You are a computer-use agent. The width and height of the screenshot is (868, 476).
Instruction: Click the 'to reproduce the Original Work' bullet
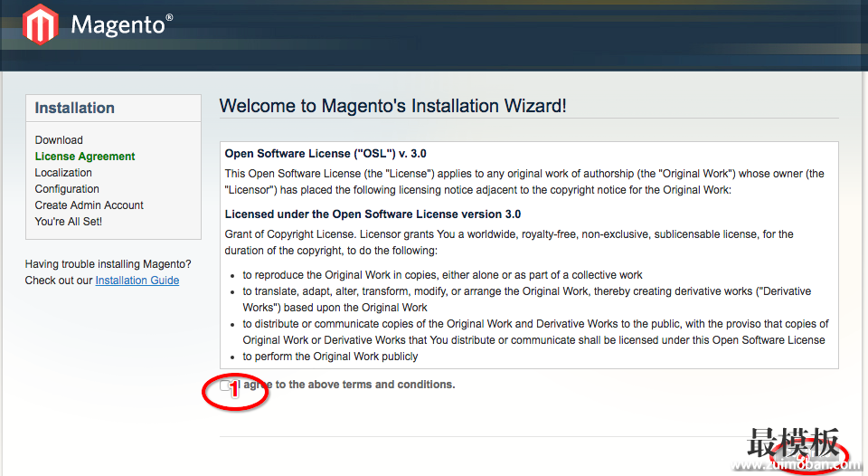(x=442, y=275)
